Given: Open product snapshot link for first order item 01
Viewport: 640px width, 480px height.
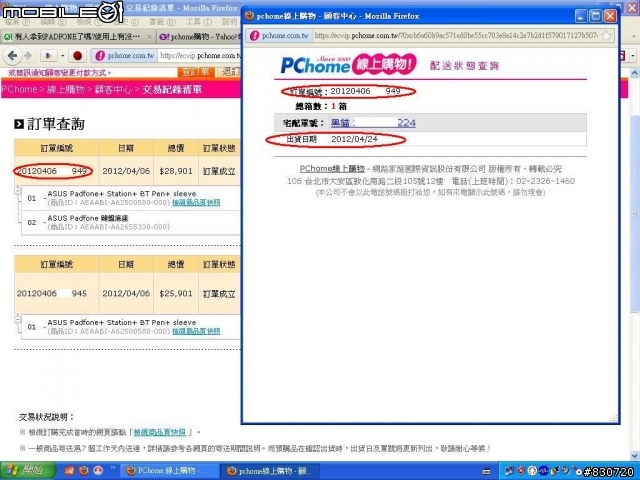Looking at the screenshot, I should click(x=196, y=203).
